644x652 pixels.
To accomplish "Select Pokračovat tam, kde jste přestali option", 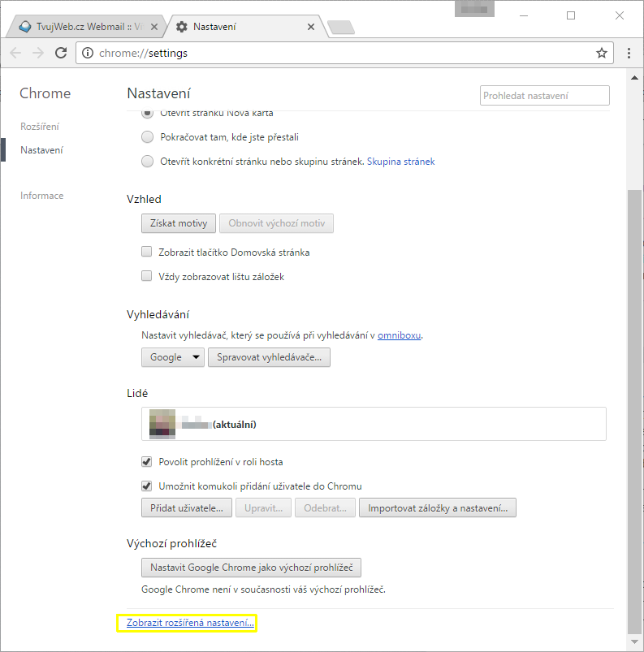I will (x=147, y=137).
